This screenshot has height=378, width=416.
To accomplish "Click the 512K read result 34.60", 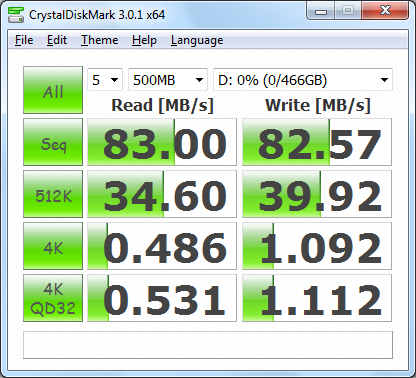I will pyautogui.click(x=162, y=194).
